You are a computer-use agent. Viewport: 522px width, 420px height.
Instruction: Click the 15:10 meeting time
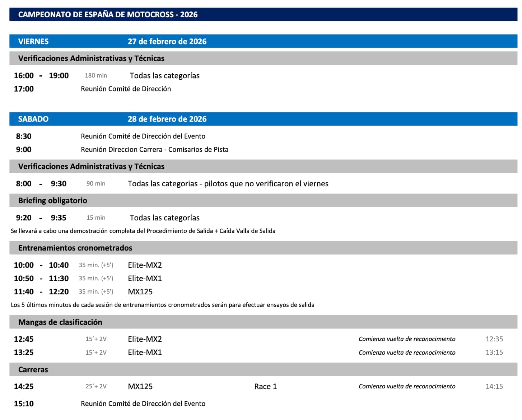click(x=24, y=404)
